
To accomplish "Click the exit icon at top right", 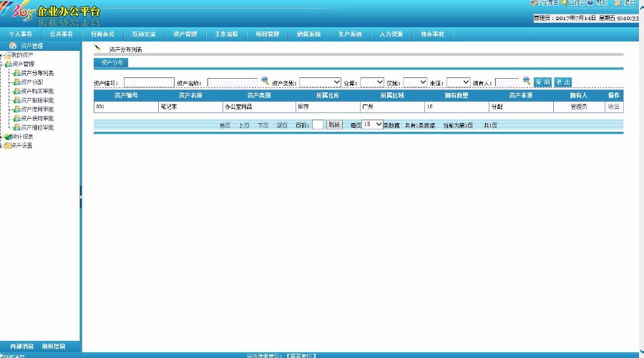I will pos(618,2).
